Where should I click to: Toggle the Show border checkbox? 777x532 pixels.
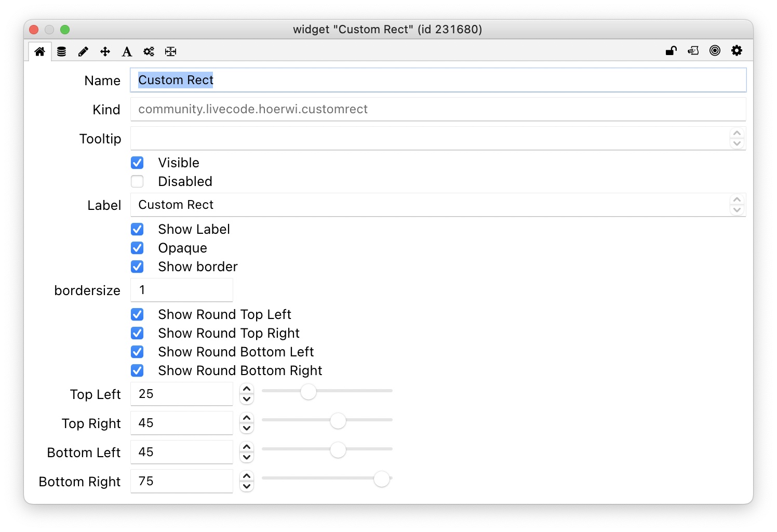(x=137, y=267)
